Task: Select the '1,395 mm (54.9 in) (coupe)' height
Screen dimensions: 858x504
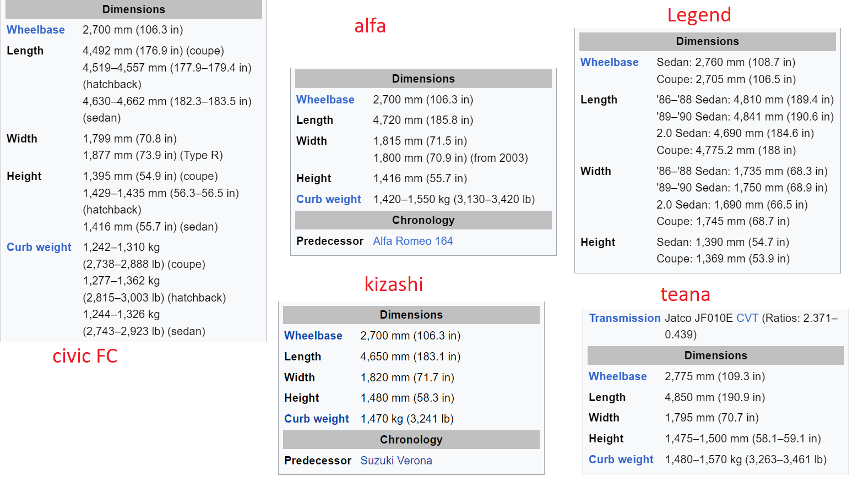Action: 150,176
